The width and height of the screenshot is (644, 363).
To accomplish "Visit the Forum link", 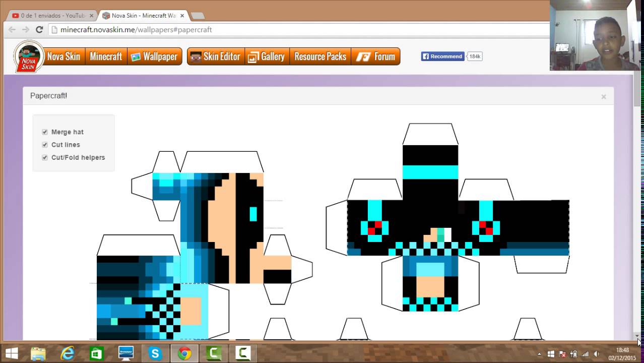I will [376, 56].
